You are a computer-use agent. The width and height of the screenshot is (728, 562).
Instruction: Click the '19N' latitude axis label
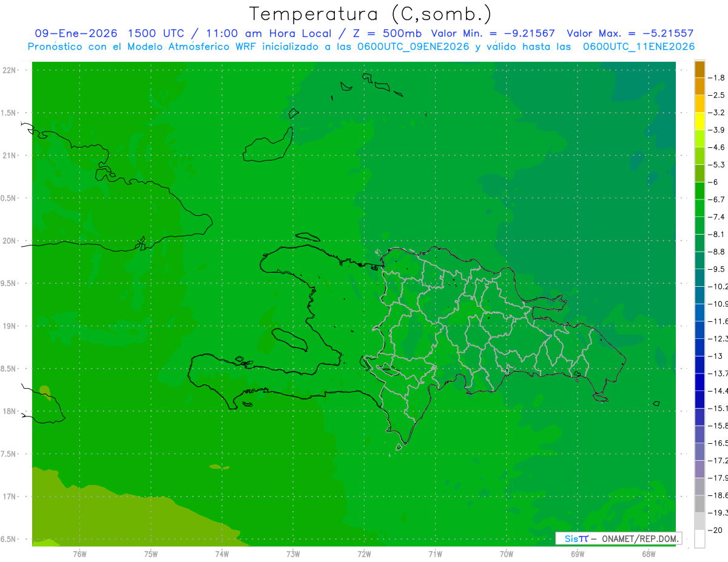coord(9,326)
